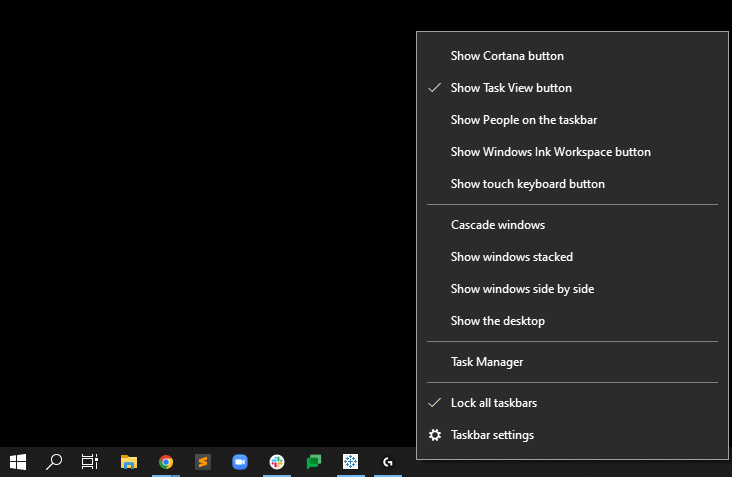Open Zoom from the taskbar
The image size is (732, 477).
(239, 462)
